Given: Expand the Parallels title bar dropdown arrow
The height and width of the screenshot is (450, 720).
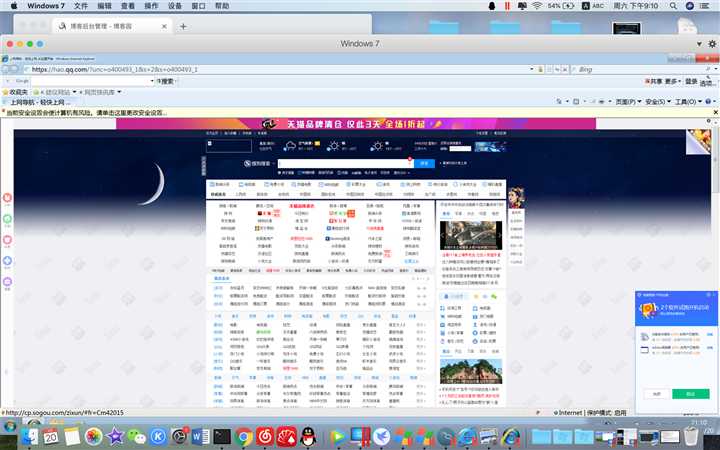Looking at the screenshot, I should click(699, 44).
